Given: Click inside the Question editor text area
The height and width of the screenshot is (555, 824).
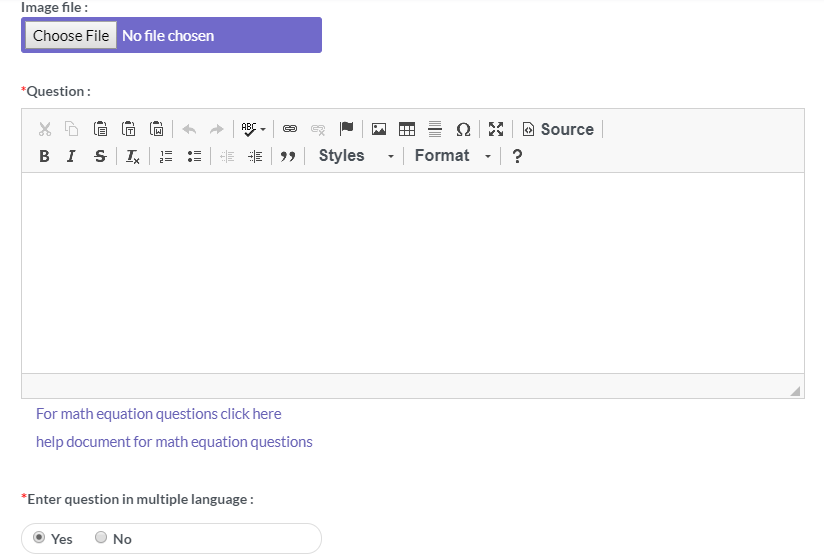Looking at the screenshot, I should (x=413, y=273).
